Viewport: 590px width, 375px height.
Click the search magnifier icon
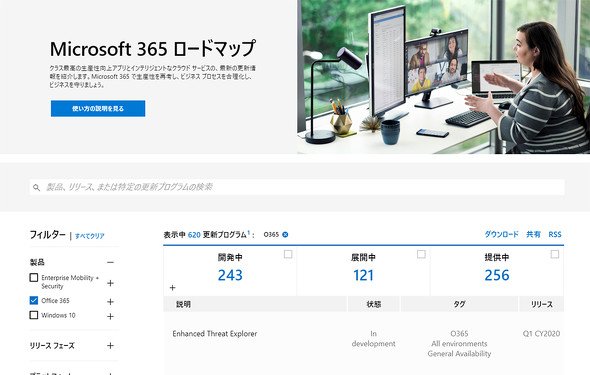(36, 187)
